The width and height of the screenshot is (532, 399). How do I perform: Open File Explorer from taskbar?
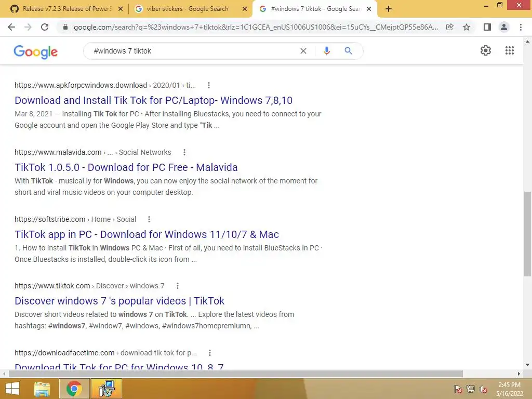coord(42,389)
